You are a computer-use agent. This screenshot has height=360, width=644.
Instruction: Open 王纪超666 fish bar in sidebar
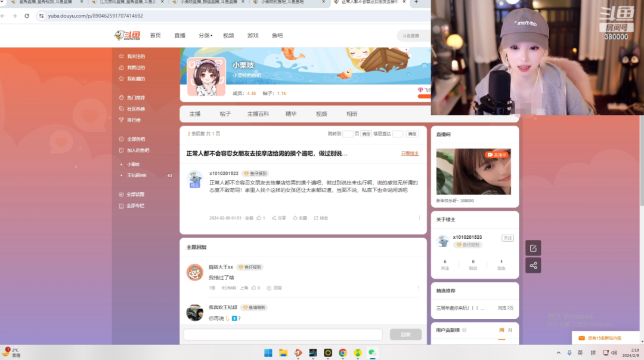tap(137, 176)
